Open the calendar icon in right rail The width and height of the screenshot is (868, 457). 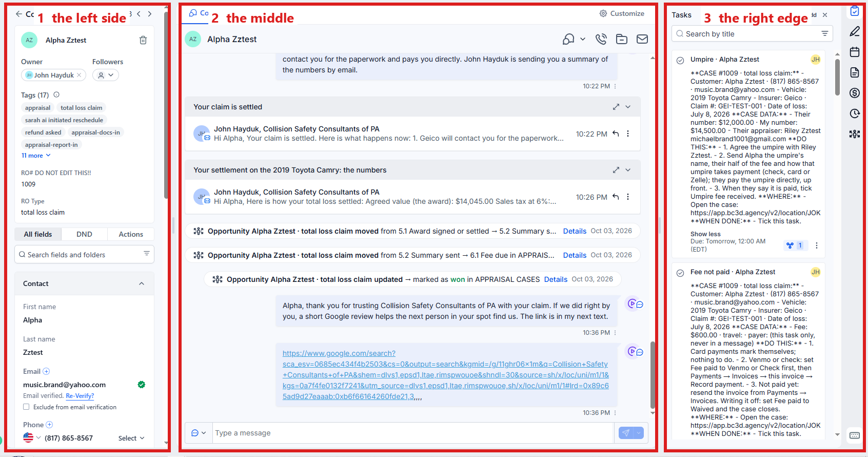(855, 52)
